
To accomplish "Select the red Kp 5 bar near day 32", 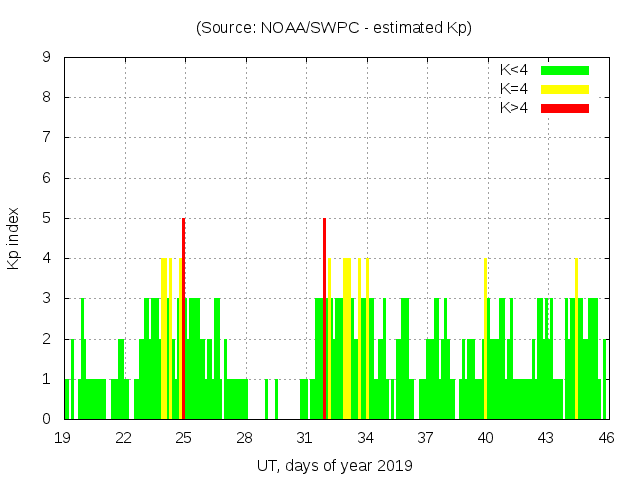I will click(x=325, y=320).
